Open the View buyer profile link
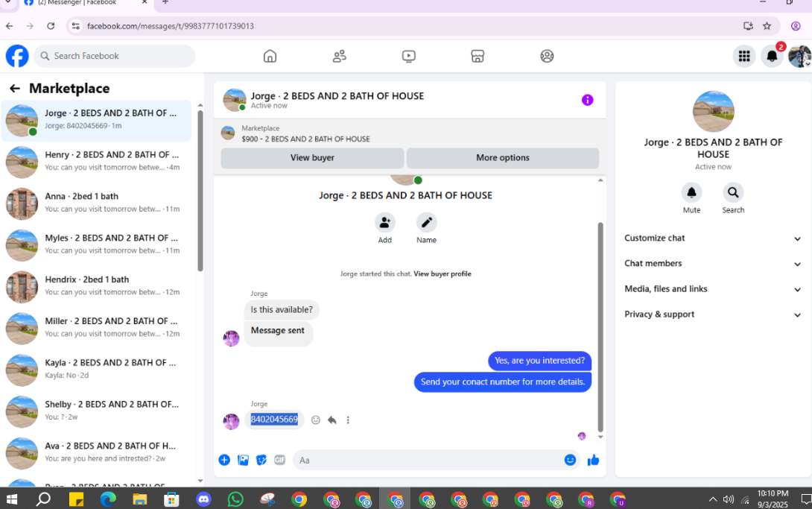Image resolution: width=812 pixels, height=509 pixels. pos(443,274)
